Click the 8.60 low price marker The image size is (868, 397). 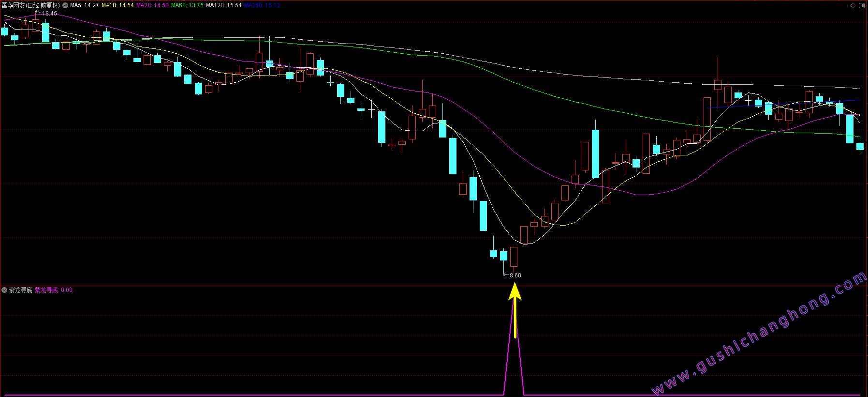515,275
